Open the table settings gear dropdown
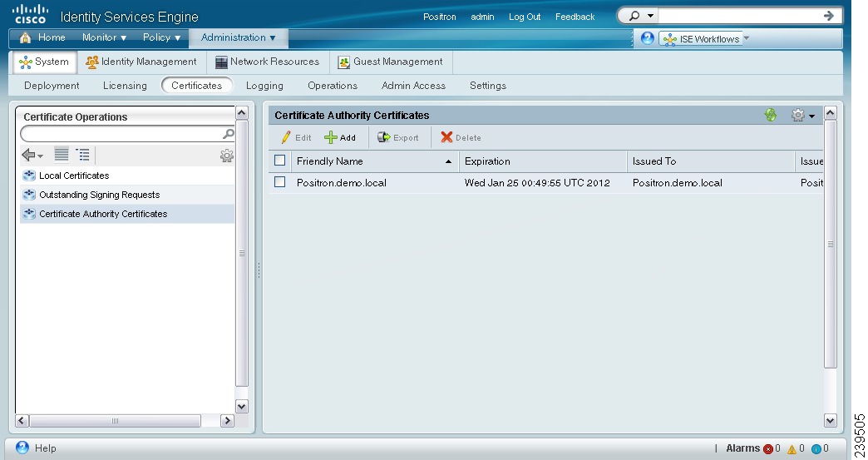 click(802, 115)
